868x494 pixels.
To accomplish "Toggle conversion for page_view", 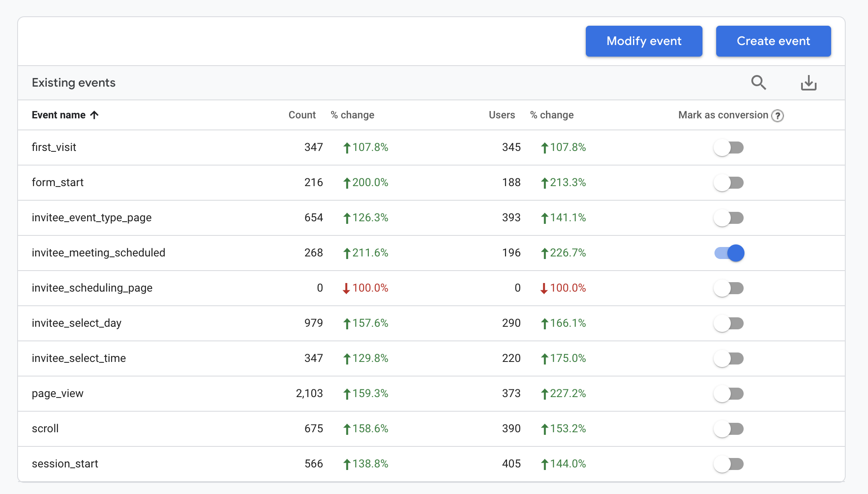I will [x=729, y=394].
